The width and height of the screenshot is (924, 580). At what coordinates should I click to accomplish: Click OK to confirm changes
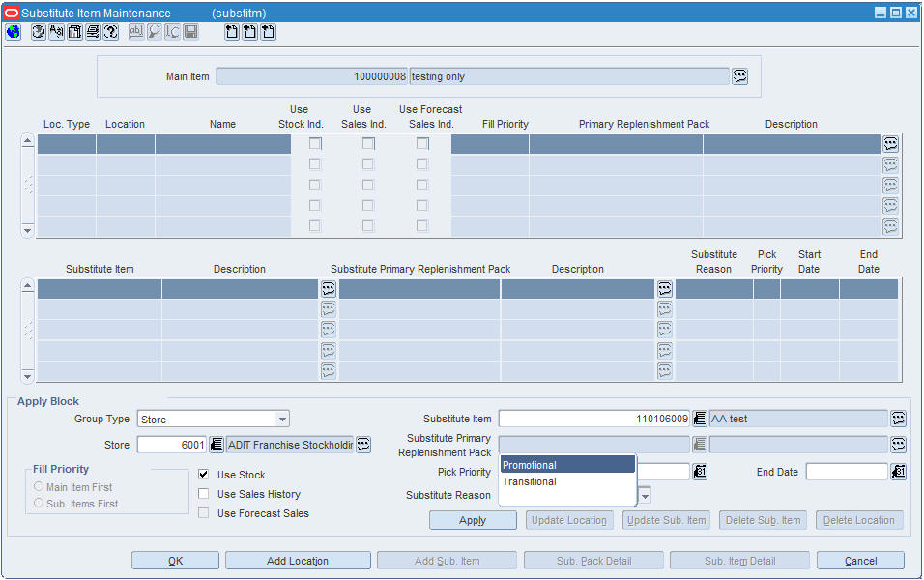pos(175,561)
